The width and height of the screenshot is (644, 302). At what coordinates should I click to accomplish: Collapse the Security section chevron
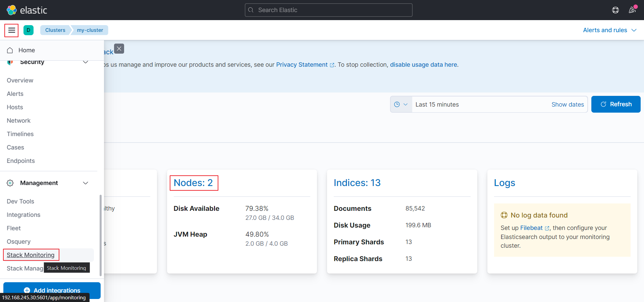[86, 62]
